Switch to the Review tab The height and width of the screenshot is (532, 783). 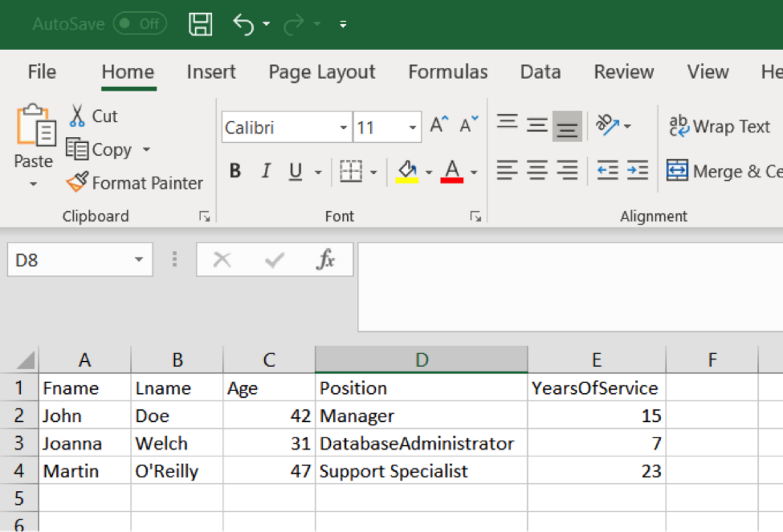point(624,72)
